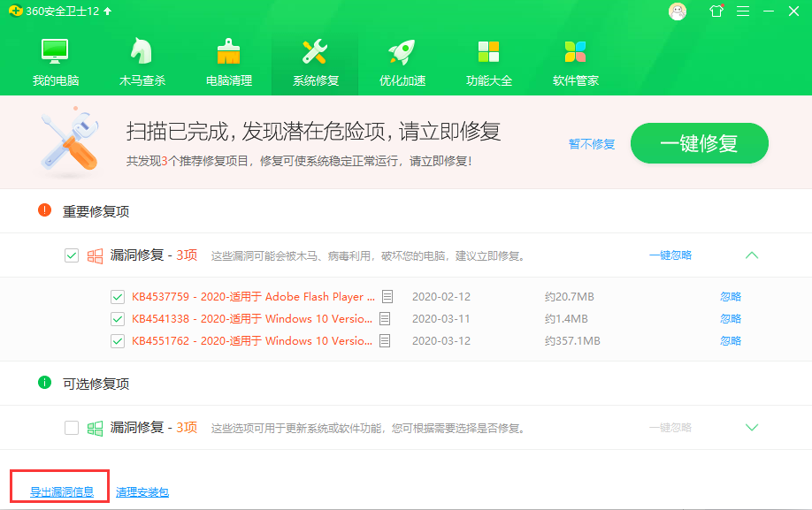
Task: Click 忽略 for KB4541338
Action: (x=730, y=318)
